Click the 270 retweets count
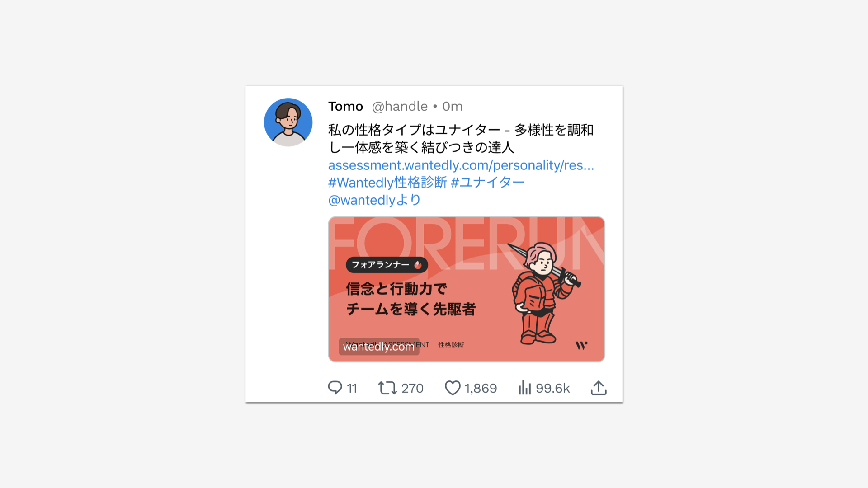Viewport: 868px width, 488px height. [x=412, y=388]
